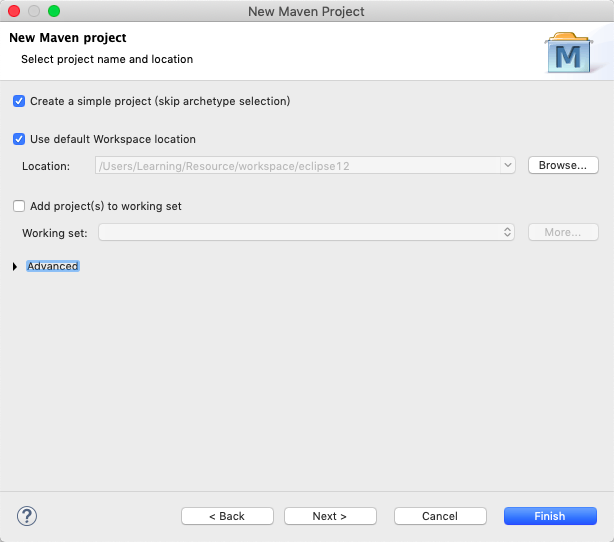
Task: Click the Browse... button
Action: pos(563,165)
